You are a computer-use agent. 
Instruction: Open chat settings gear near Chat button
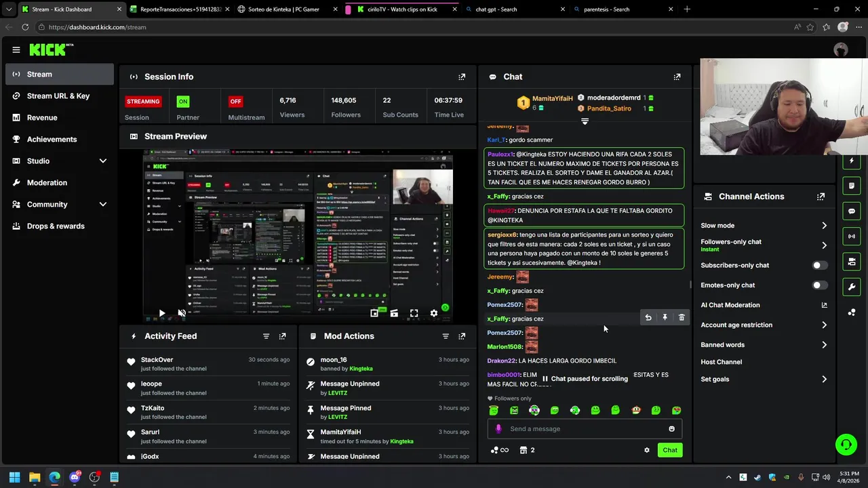point(646,450)
